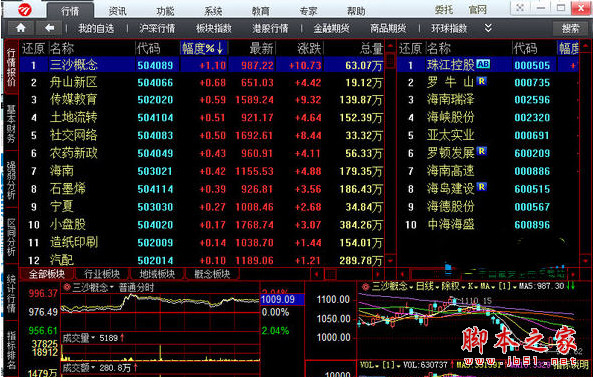593x377 pixels.
Task: Click left table horizontal scroll right arrow
Action: click(x=378, y=274)
